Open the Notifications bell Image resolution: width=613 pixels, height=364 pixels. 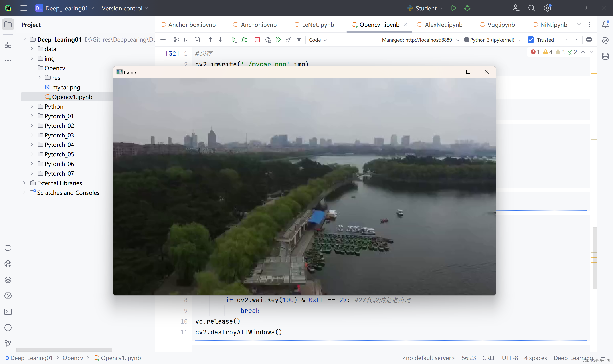click(x=605, y=24)
